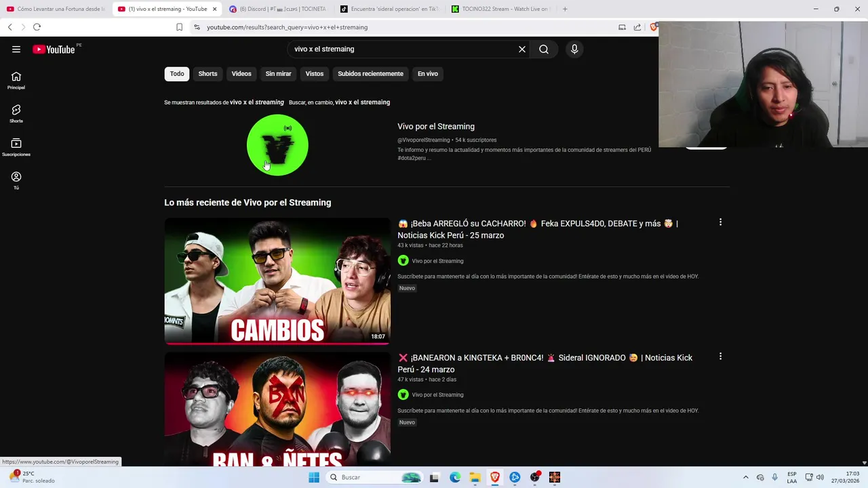
Task: Click the share icon in address bar
Action: click(637, 27)
